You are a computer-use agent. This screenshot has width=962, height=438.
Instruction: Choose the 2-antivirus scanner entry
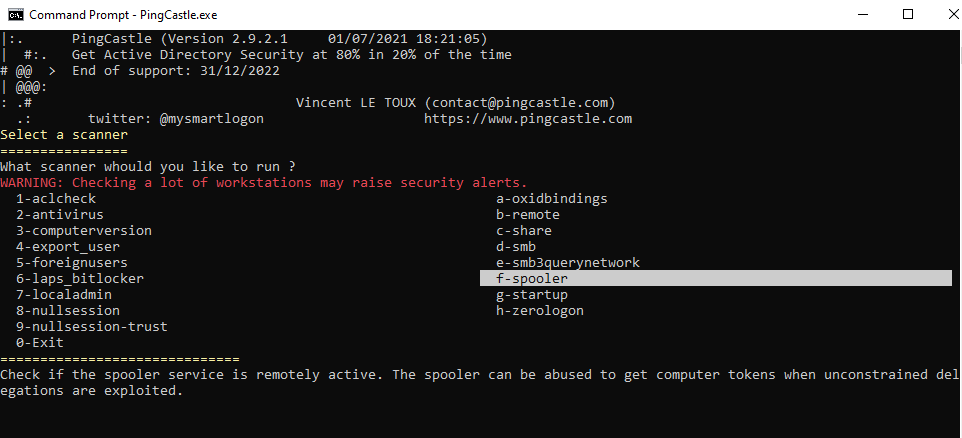(60, 215)
